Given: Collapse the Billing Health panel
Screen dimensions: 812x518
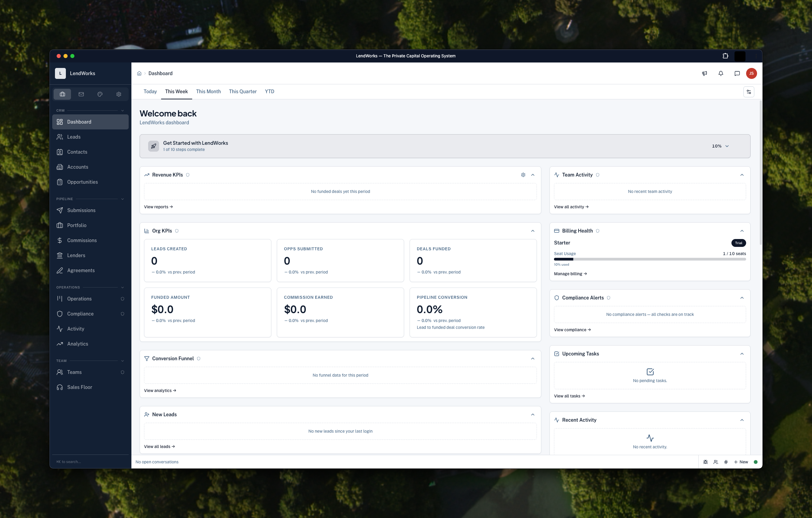Looking at the screenshot, I should click(742, 231).
